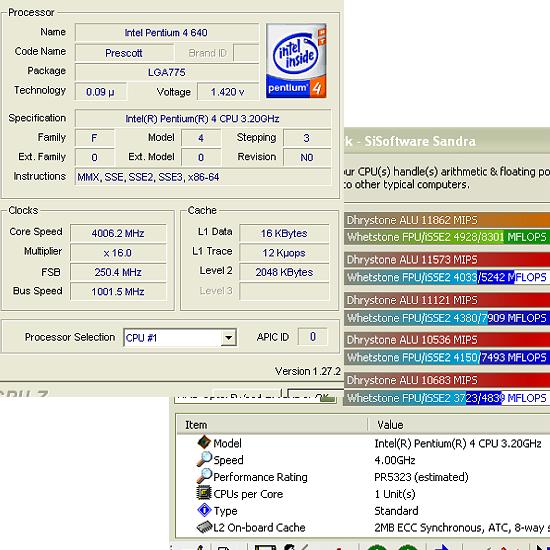Click the Core Speed value 4006.2 MHz
This screenshot has width=550, height=550.
tap(118, 233)
